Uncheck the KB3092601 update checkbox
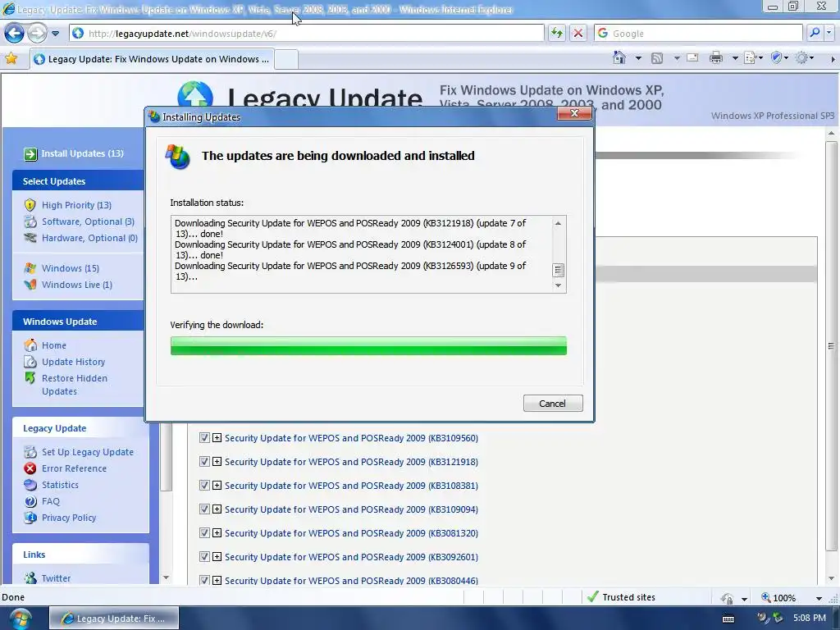840x630 pixels. pos(204,557)
